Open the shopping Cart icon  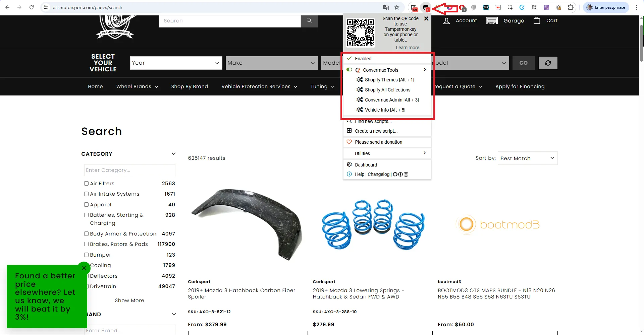537,21
